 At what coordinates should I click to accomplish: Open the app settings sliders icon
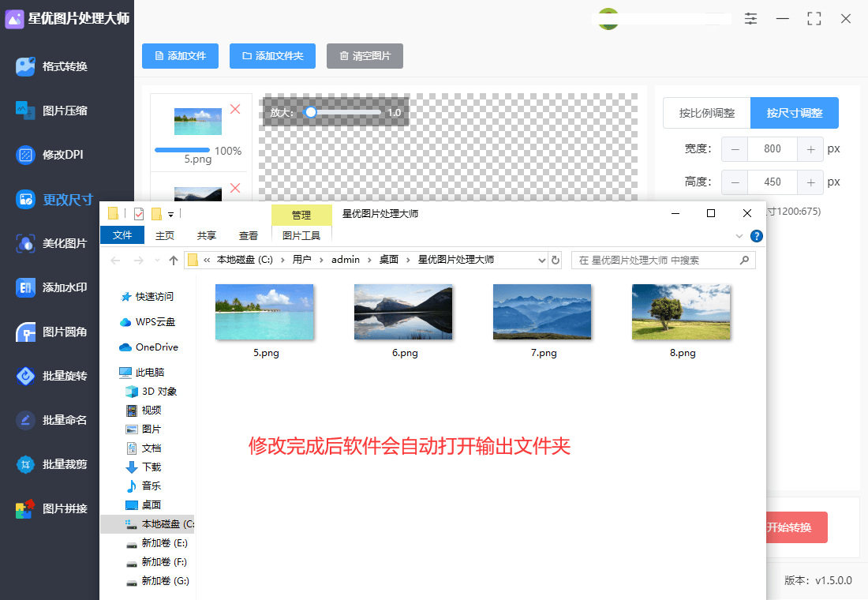click(x=750, y=18)
